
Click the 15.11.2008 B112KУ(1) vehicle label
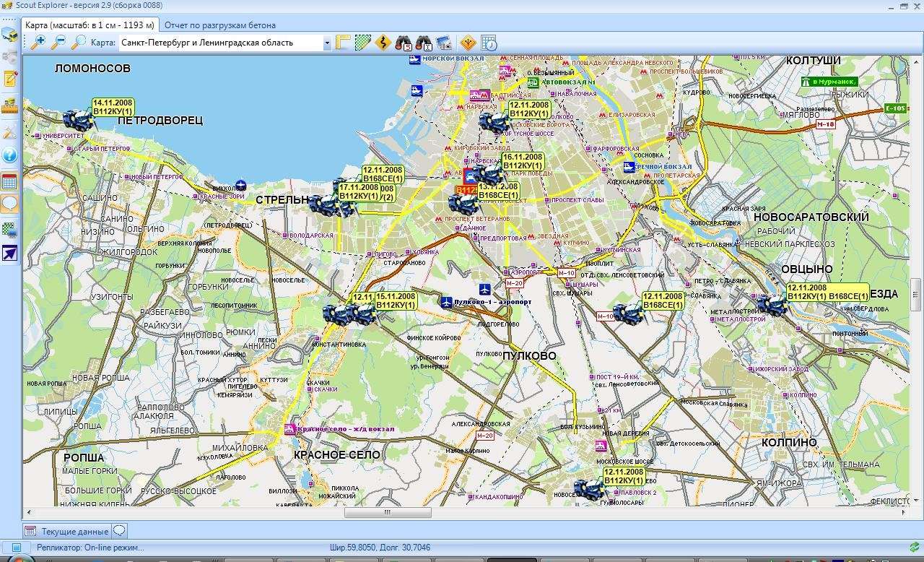point(396,301)
